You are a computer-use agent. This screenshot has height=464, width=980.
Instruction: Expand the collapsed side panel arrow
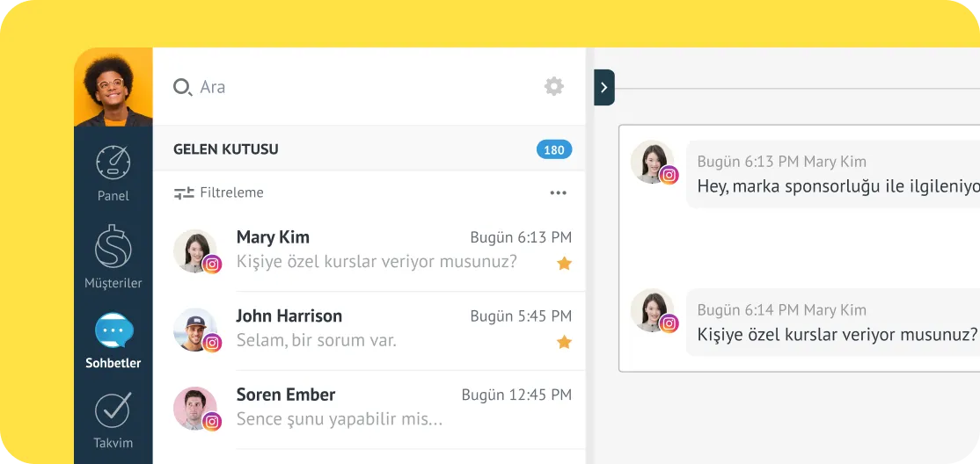click(603, 87)
